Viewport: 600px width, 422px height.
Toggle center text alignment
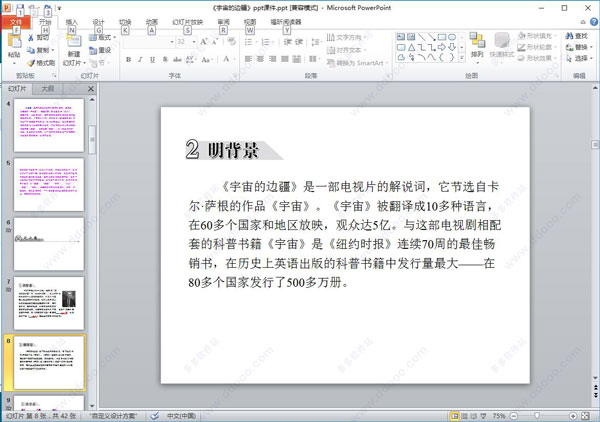260,59
